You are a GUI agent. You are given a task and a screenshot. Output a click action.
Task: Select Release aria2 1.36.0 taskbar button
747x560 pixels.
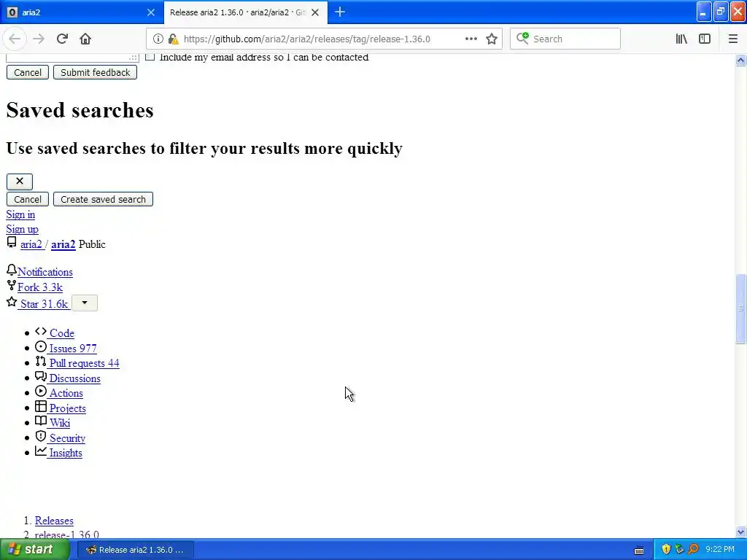click(135, 550)
